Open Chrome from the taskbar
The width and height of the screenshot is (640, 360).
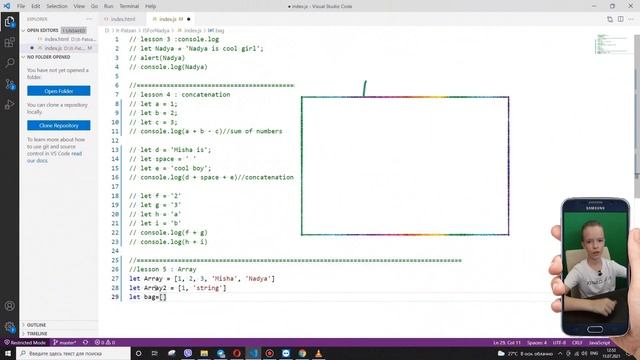coord(302,353)
